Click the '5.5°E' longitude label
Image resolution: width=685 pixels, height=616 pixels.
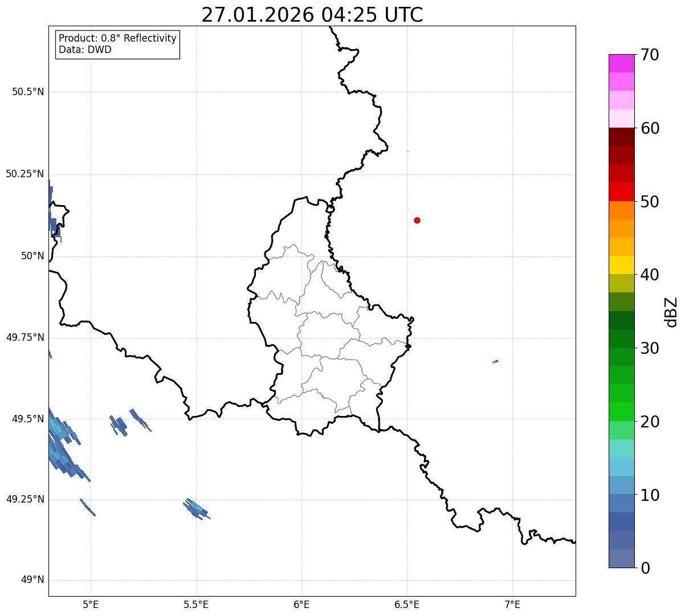pyautogui.click(x=196, y=605)
